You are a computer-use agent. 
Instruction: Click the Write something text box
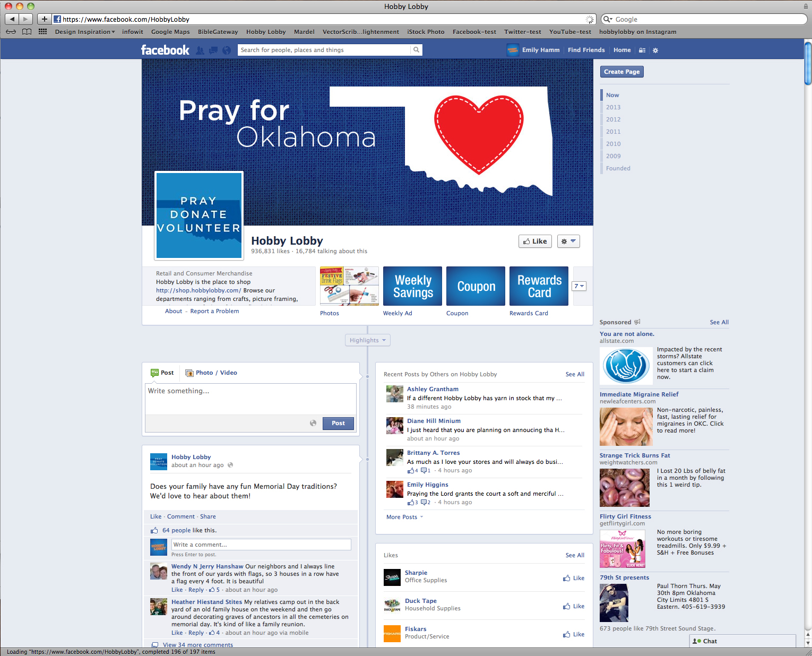click(250, 399)
